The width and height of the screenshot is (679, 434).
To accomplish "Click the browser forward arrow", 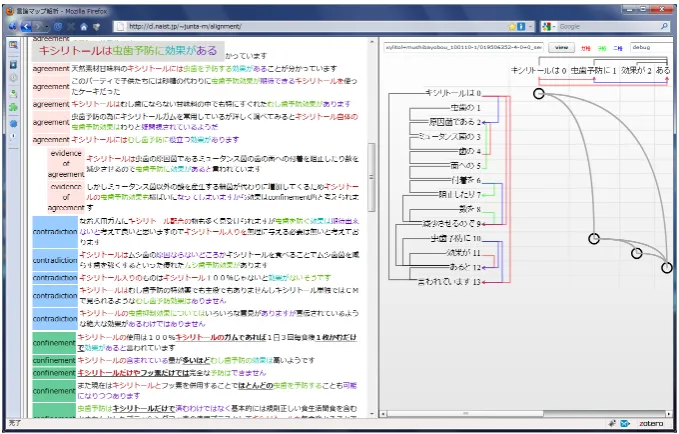I will coord(38,26).
